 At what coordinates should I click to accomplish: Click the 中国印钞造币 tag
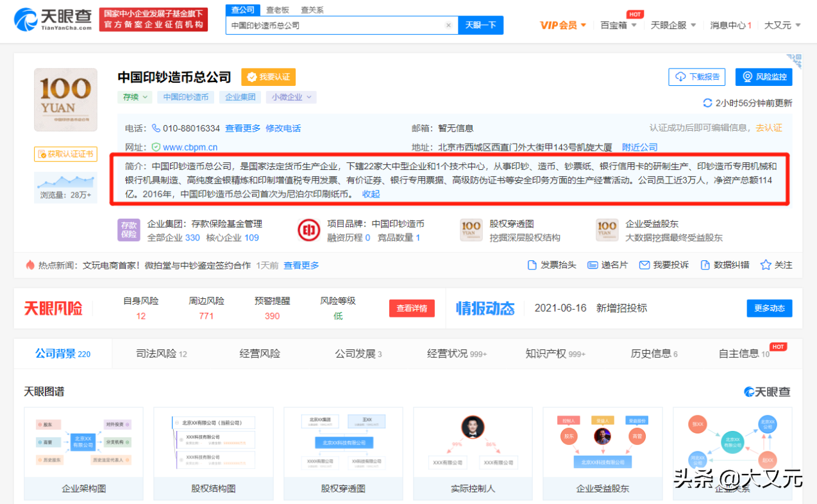click(x=186, y=97)
